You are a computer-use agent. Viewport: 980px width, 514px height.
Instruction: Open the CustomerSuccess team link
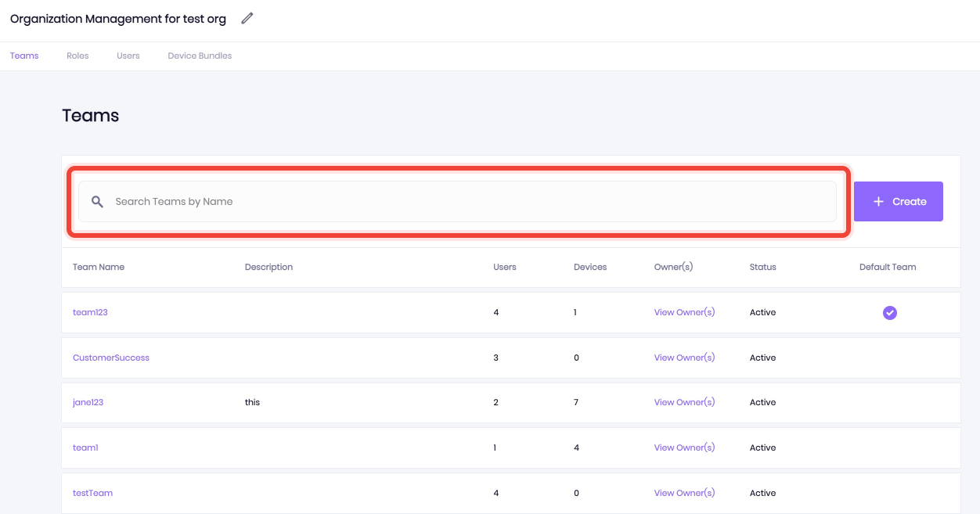click(111, 358)
